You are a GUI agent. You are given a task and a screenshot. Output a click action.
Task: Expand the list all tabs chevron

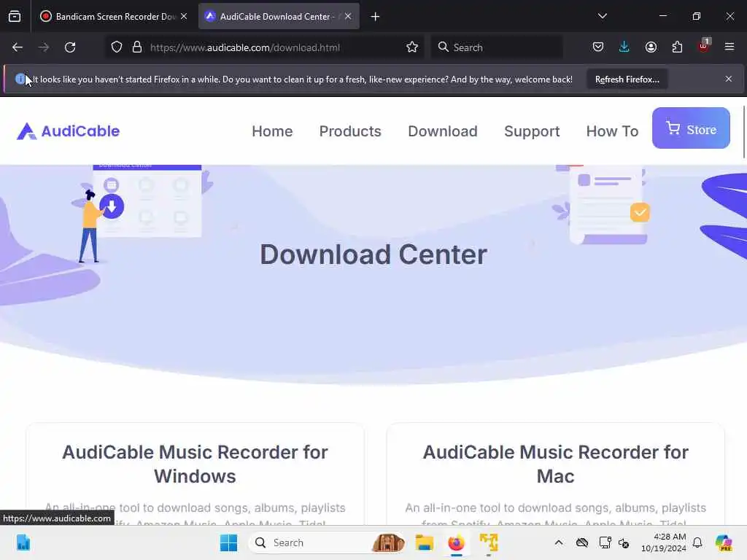point(602,16)
